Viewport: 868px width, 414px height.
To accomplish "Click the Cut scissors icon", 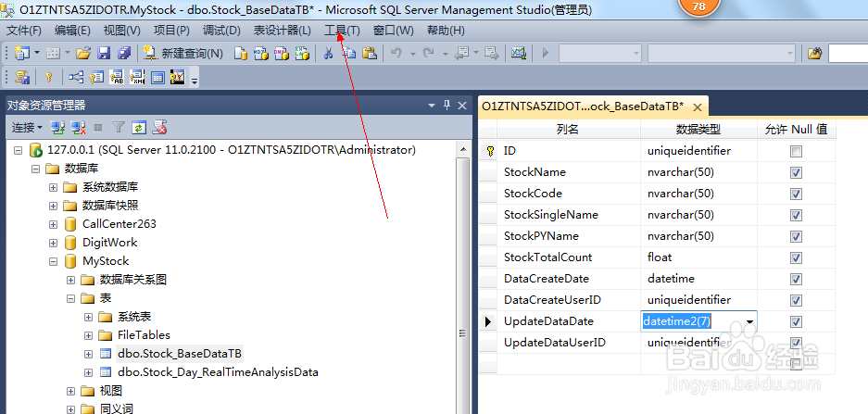I will point(328,53).
